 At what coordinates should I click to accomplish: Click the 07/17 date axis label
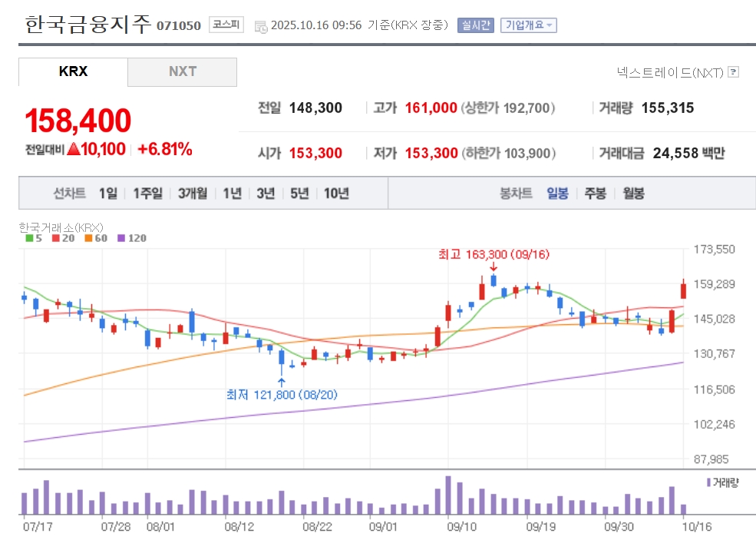pyautogui.click(x=38, y=526)
